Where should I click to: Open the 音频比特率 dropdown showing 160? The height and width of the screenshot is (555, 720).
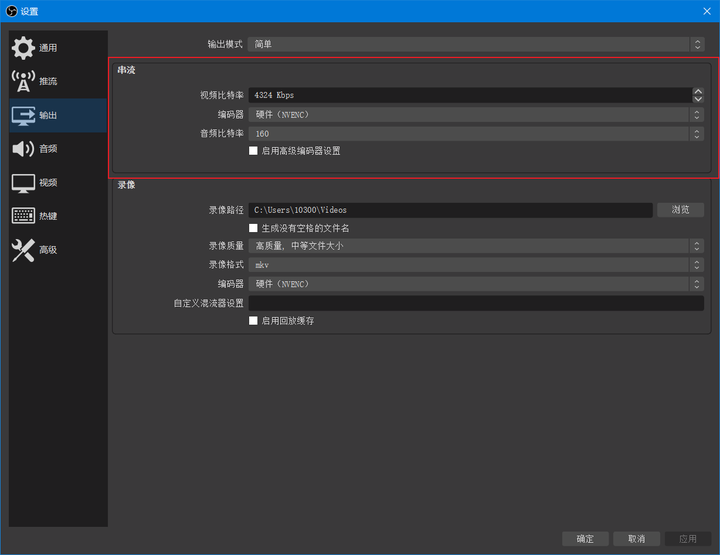[x=476, y=134]
